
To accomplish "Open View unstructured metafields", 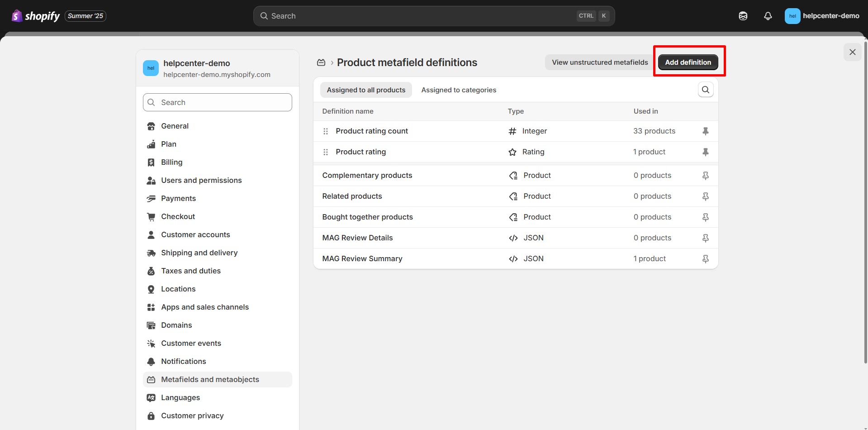I will click(599, 62).
